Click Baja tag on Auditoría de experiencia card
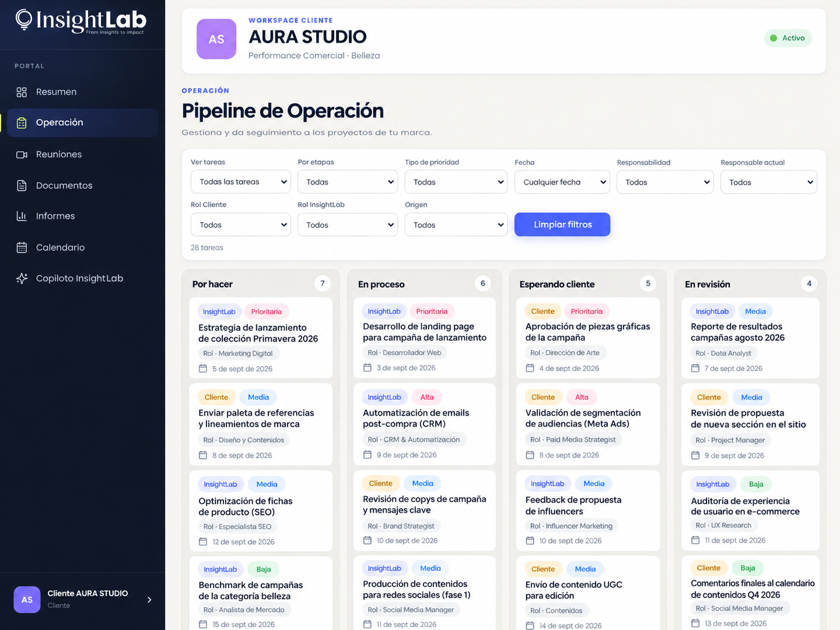The image size is (840, 630). click(756, 484)
